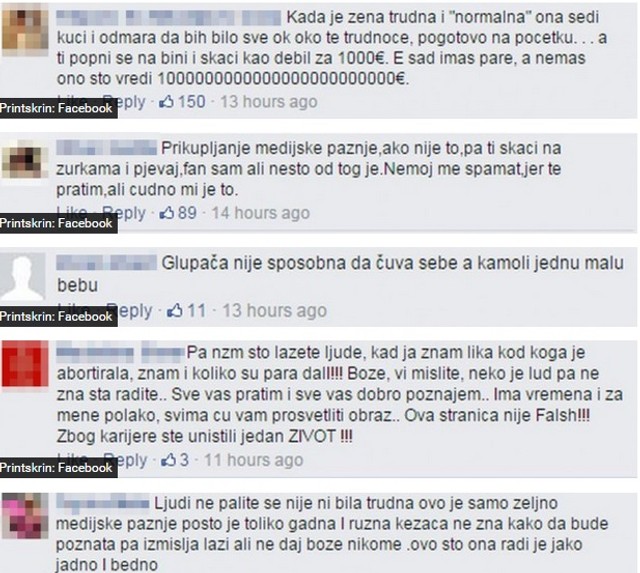Click thumbs-up icon showing 89 likes
Image resolution: width=640 pixels, height=573 pixels.
click(x=166, y=212)
